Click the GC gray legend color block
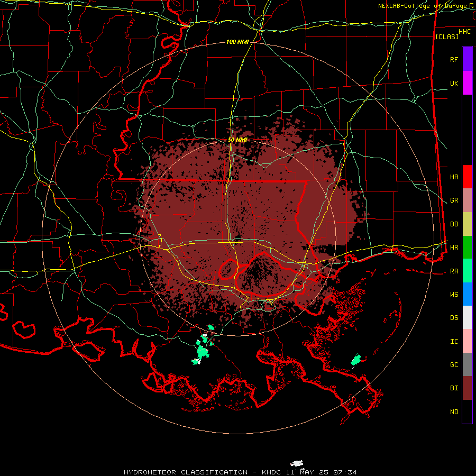 [467, 364]
